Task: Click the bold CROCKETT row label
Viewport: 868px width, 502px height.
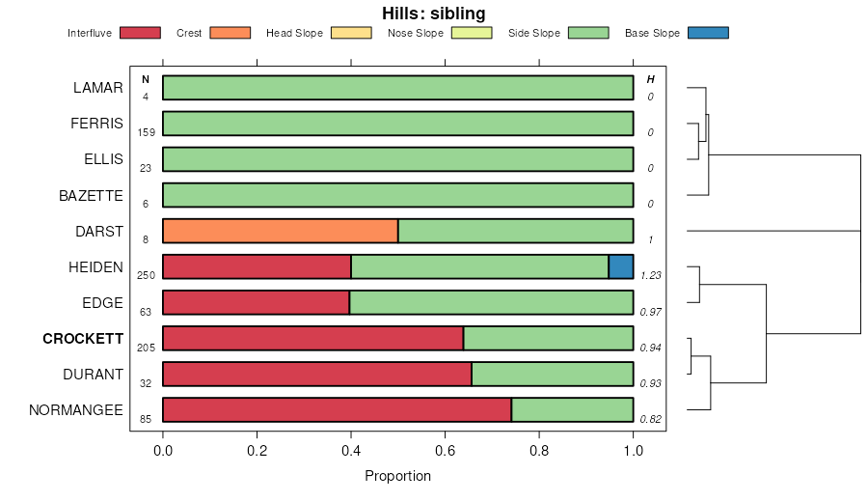Action: tap(83, 339)
